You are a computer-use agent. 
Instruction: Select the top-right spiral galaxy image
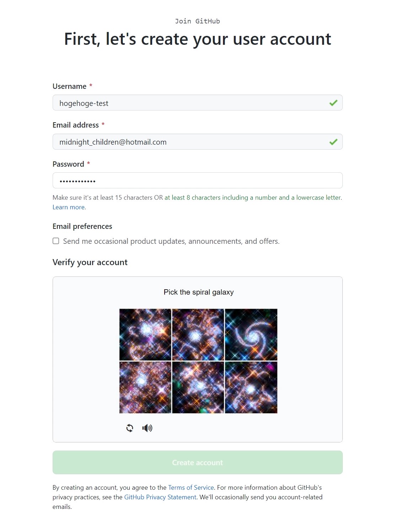251,334
